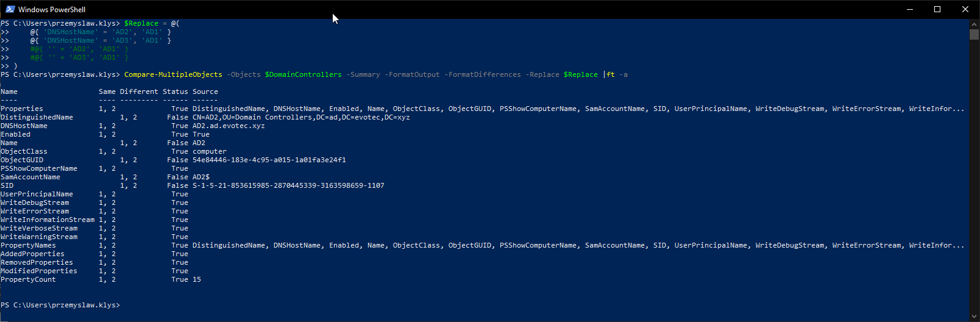This screenshot has height=322, width=980.
Task: Click the vertical scrollbar thumb
Action: point(974,34)
